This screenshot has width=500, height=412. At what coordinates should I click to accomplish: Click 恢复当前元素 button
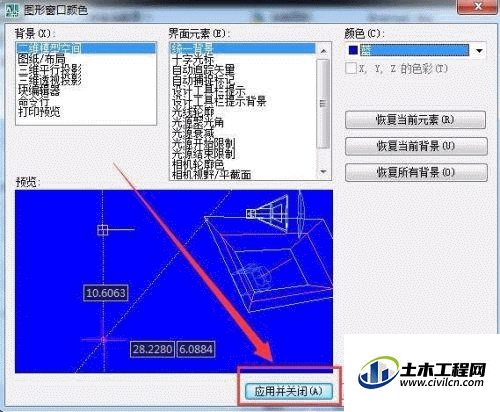[x=415, y=120]
